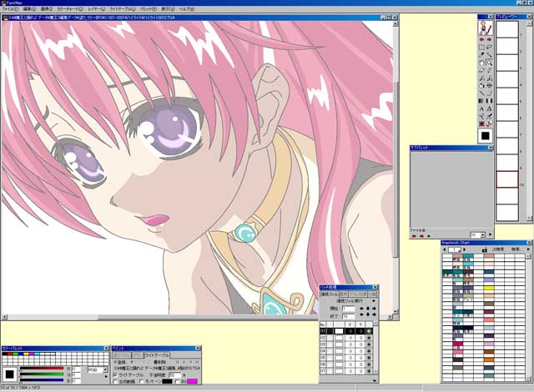The height and width of the screenshot is (392, 534).
Task: Toggle the ライトテーブル checkbox in paint panel
Action: point(115,374)
